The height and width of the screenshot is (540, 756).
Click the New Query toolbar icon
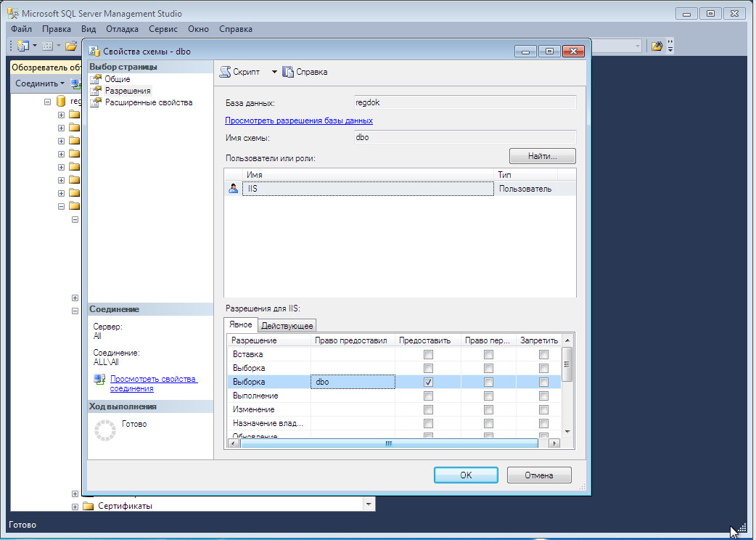[x=23, y=46]
